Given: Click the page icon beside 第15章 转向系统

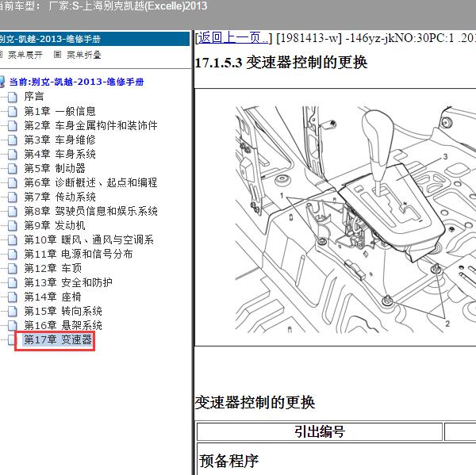Looking at the screenshot, I should 13,311.
